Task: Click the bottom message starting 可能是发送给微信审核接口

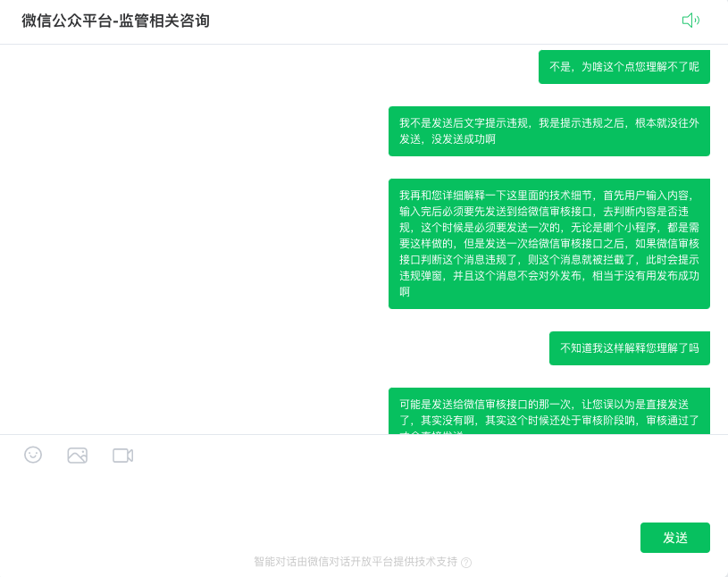Action: 549,411
